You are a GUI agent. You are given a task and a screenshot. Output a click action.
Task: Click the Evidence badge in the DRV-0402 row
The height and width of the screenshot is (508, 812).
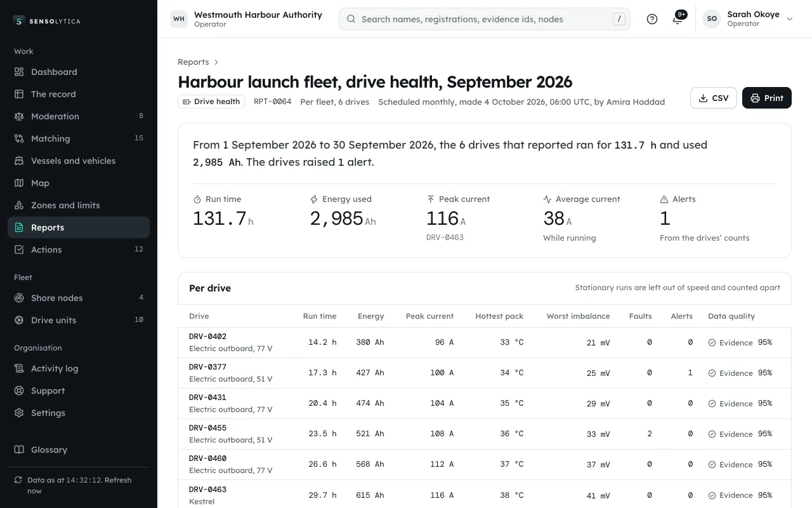(x=730, y=342)
